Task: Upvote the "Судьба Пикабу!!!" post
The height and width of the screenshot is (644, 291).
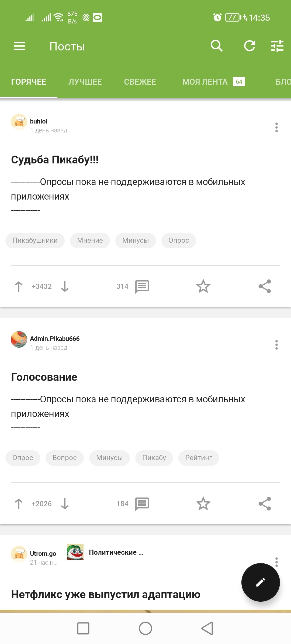Action: click(19, 286)
